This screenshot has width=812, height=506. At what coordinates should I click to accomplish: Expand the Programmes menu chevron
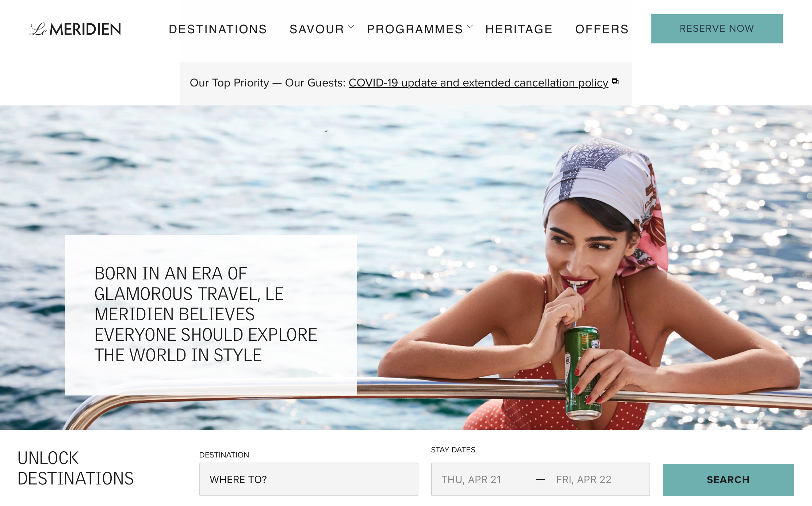pos(470,27)
